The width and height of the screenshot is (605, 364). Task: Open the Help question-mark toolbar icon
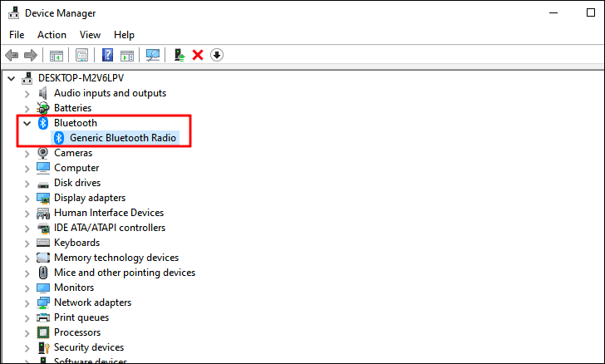pos(108,55)
